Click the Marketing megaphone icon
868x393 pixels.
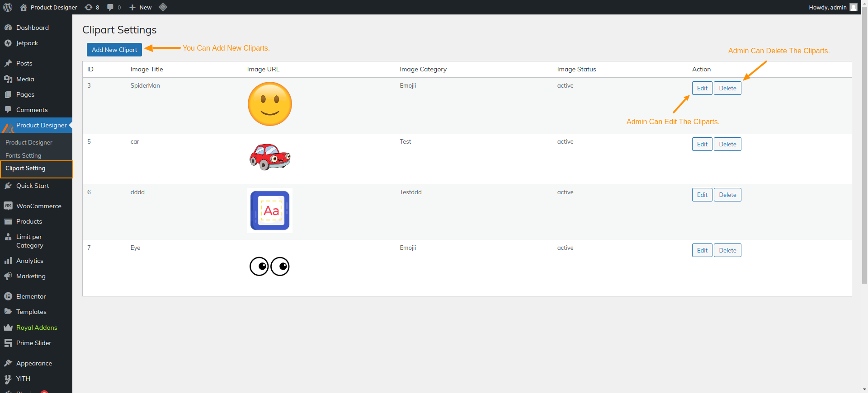point(8,276)
